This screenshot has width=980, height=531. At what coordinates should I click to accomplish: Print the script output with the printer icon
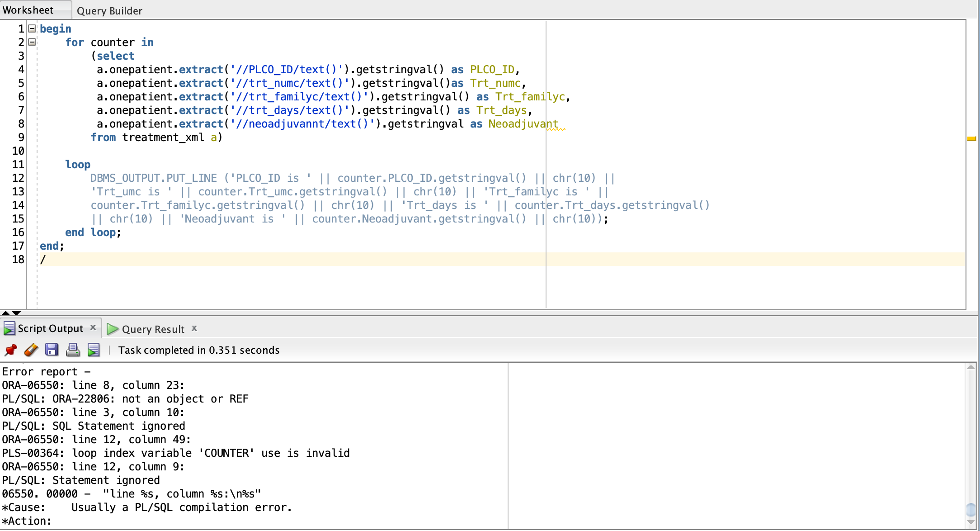click(x=73, y=350)
